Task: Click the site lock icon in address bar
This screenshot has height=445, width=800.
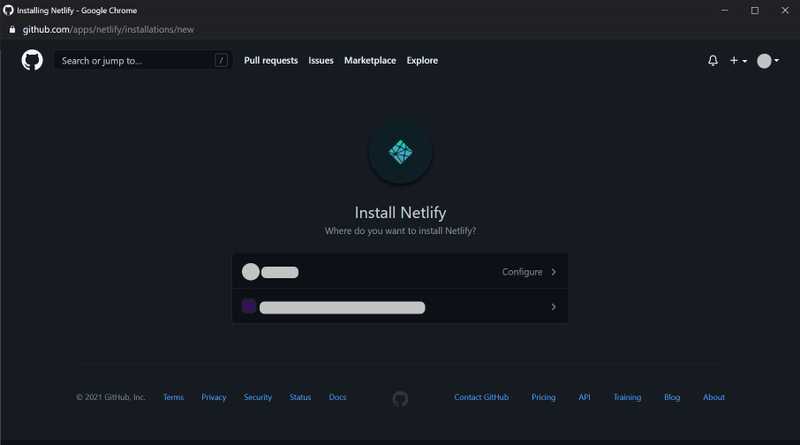Action: coord(12,30)
